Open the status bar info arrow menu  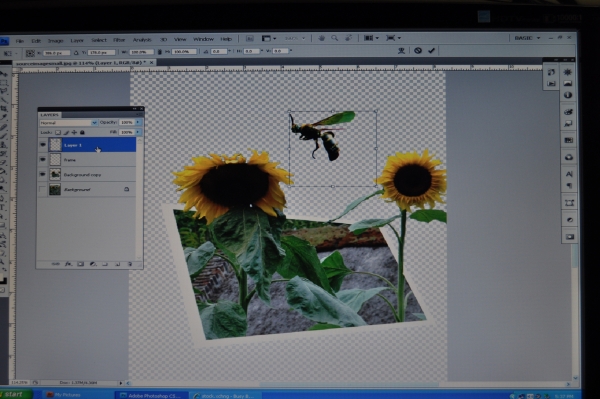[x=121, y=383]
